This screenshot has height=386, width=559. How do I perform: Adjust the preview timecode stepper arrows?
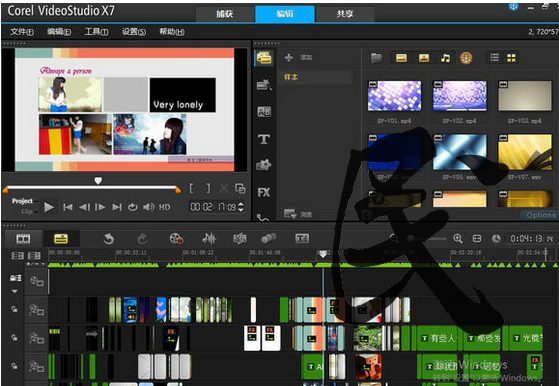[x=241, y=207]
